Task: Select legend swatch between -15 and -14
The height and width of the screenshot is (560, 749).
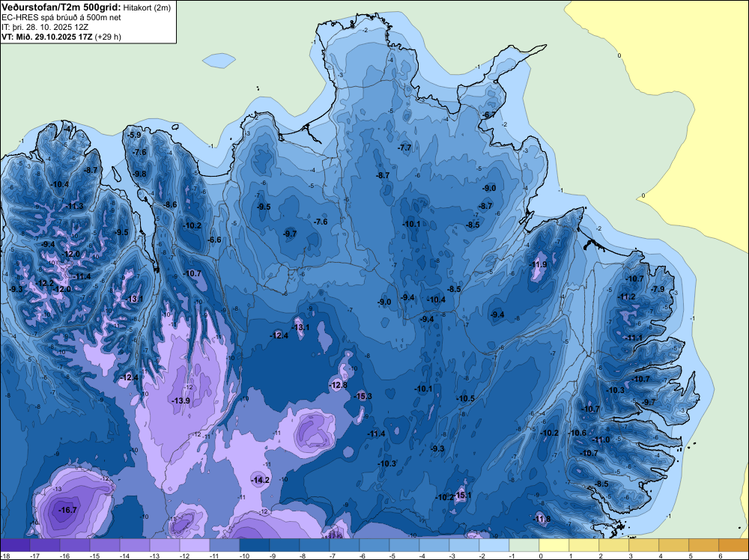Action: tap(105, 545)
